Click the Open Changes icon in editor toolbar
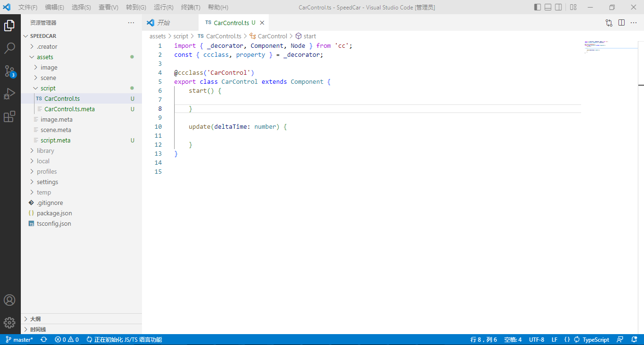The width and height of the screenshot is (644, 345). point(609,23)
